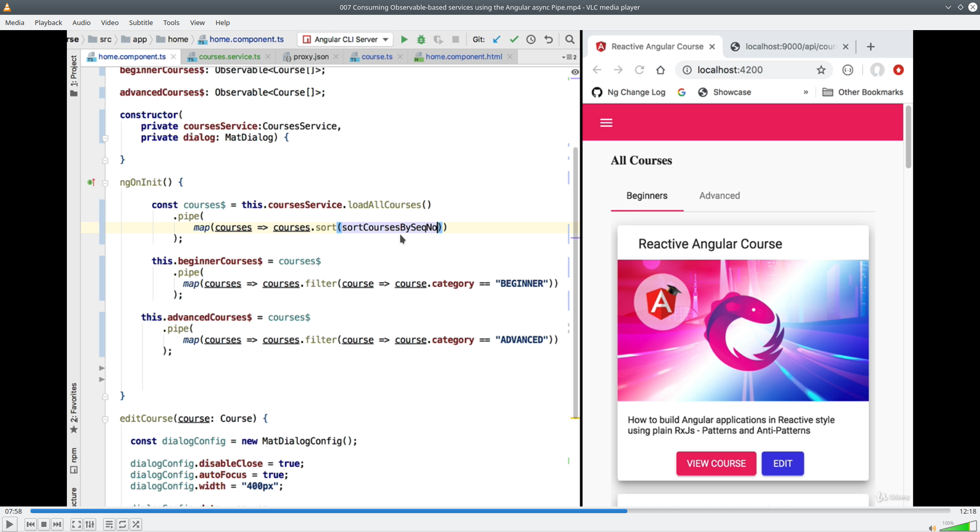Select the Beginners courses tab
This screenshot has height=532, width=980.
tap(647, 196)
